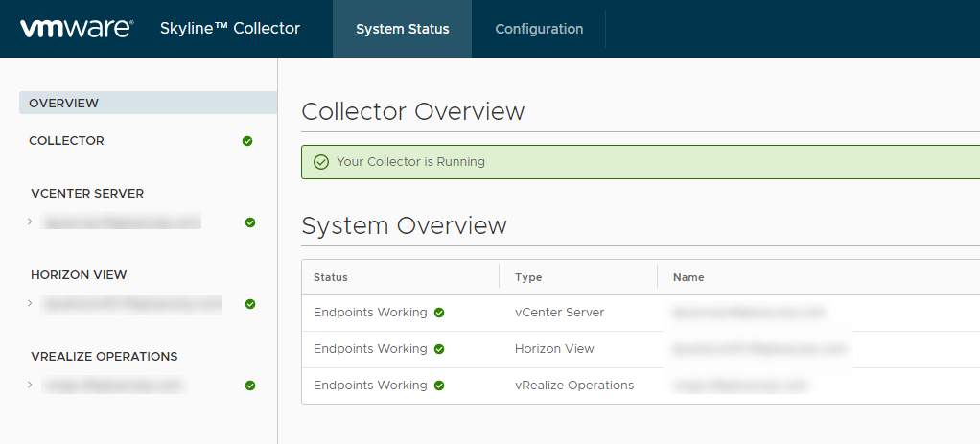Click green check icon in vCenter Server row
Image resolution: width=980 pixels, height=444 pixels.
pyautogui.click(x=439, y=313)
